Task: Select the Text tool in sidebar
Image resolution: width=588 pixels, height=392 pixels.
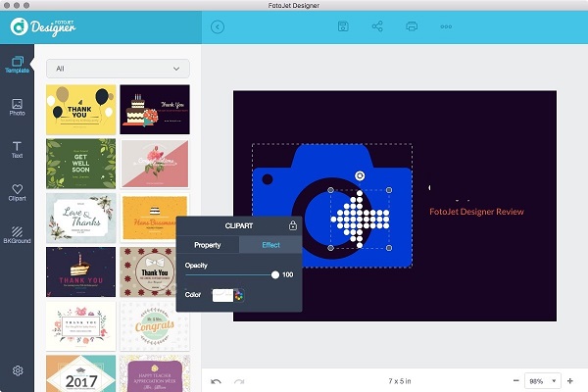Action: [17, 150]
